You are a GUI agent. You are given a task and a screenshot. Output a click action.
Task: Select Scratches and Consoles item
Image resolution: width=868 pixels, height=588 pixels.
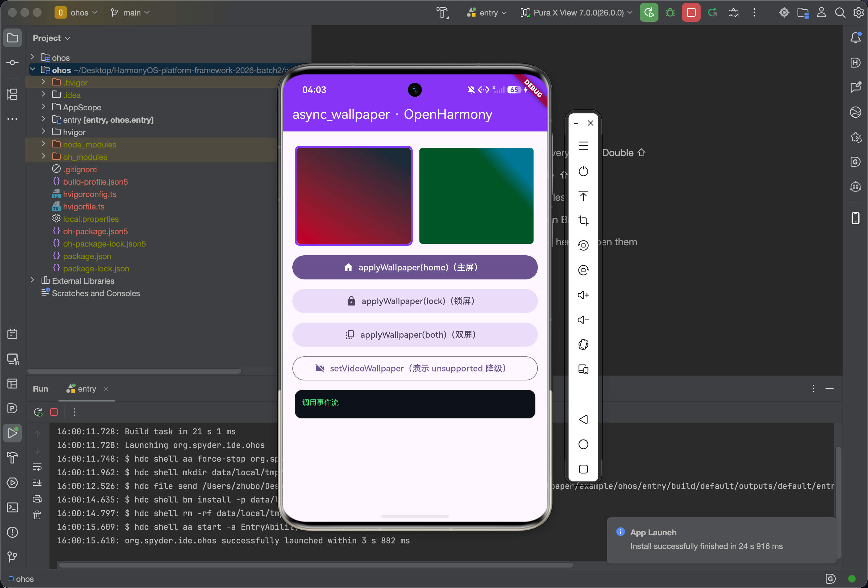point(96,293)
